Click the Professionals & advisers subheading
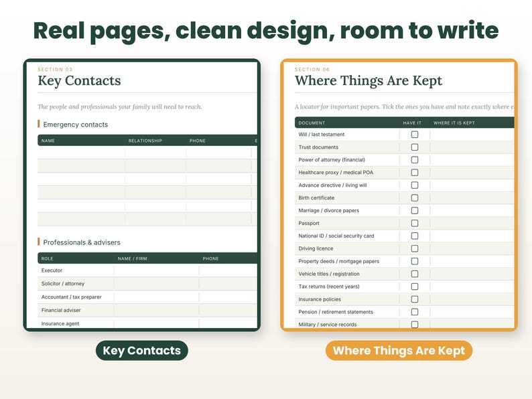Viewport: 532px width, 399px height. [x=82, y=242]
